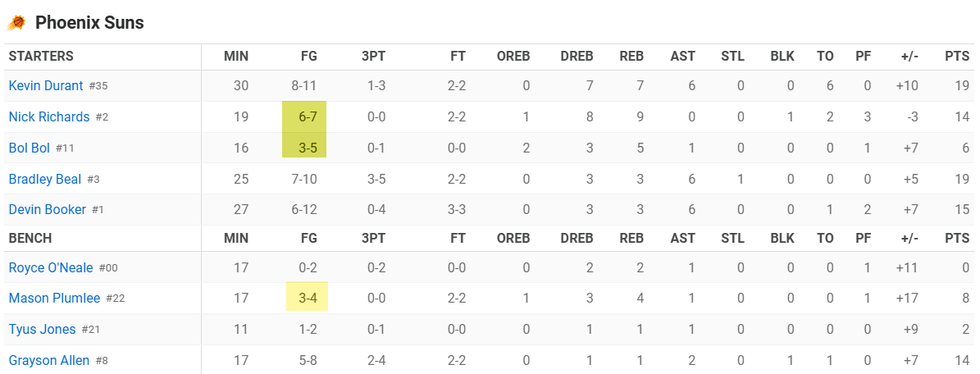Click Kevin Durant's 19 points cell
Screen dimensions: 980x374
[x=963, y=85]
